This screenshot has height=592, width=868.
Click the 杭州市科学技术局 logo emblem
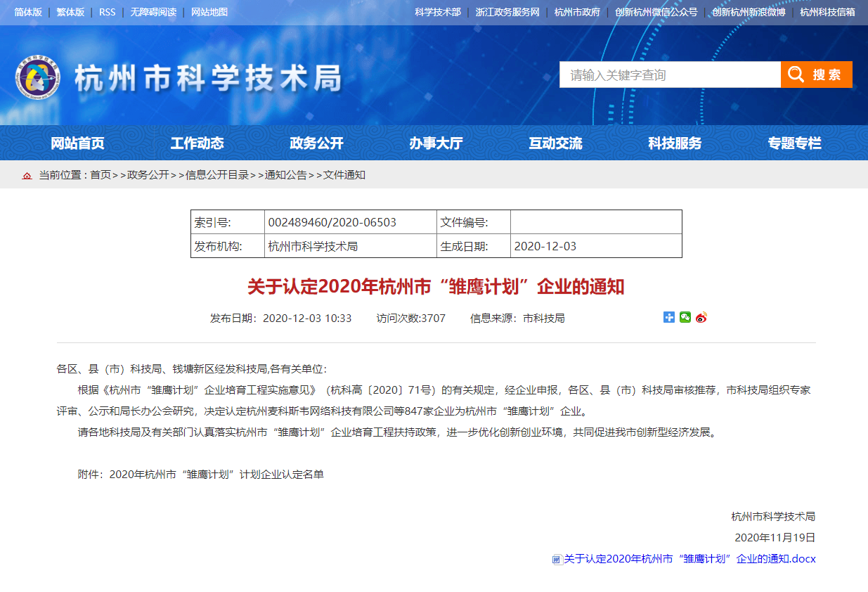coord(38,77)
